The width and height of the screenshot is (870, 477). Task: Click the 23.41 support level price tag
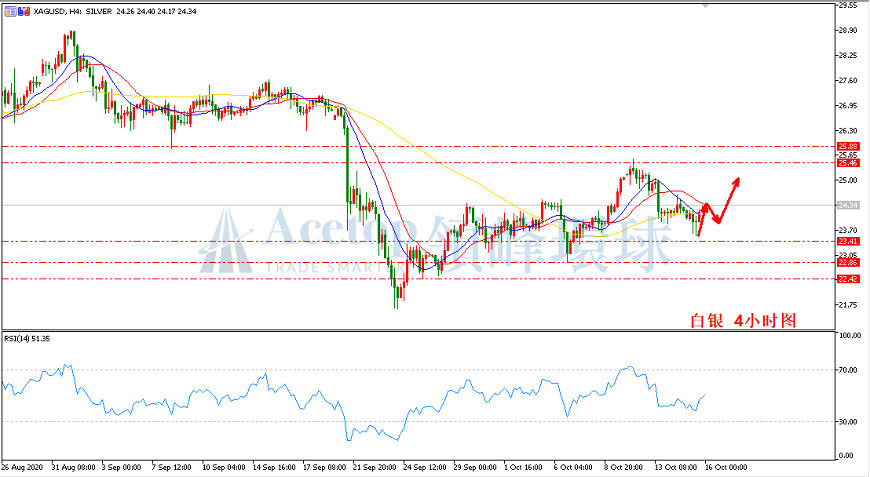pyautogui.click(x=848, y=241)
